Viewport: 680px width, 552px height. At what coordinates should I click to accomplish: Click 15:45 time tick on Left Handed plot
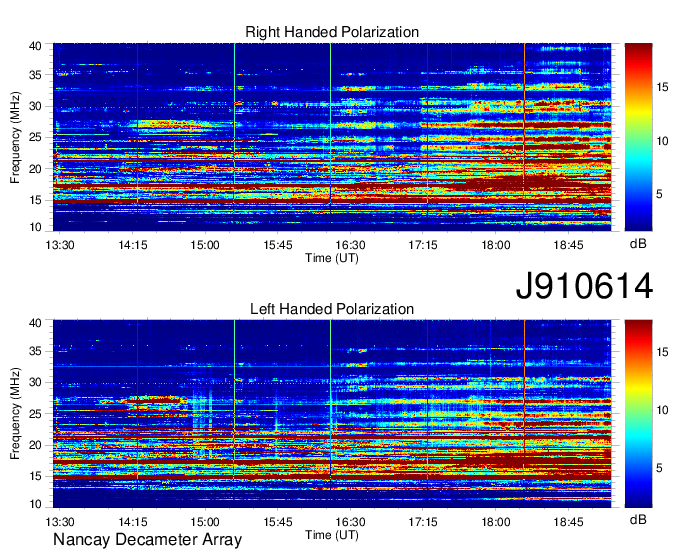(x=278, y=522)
